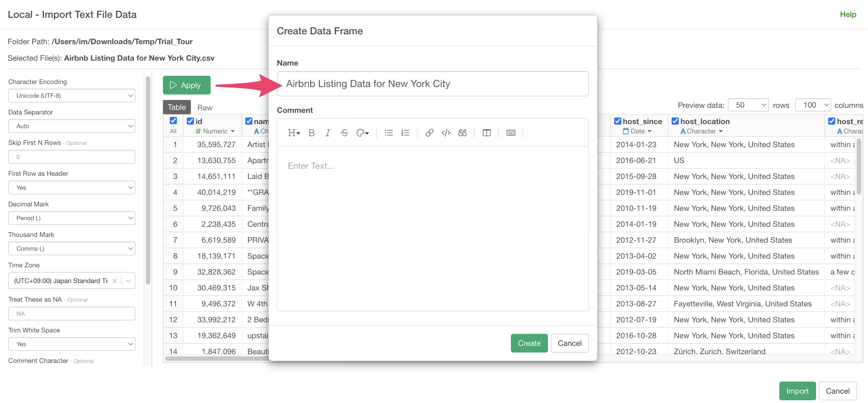Click Create in the data frame dialog
Viewport: 868px width, 403px height.
[529, 343]
